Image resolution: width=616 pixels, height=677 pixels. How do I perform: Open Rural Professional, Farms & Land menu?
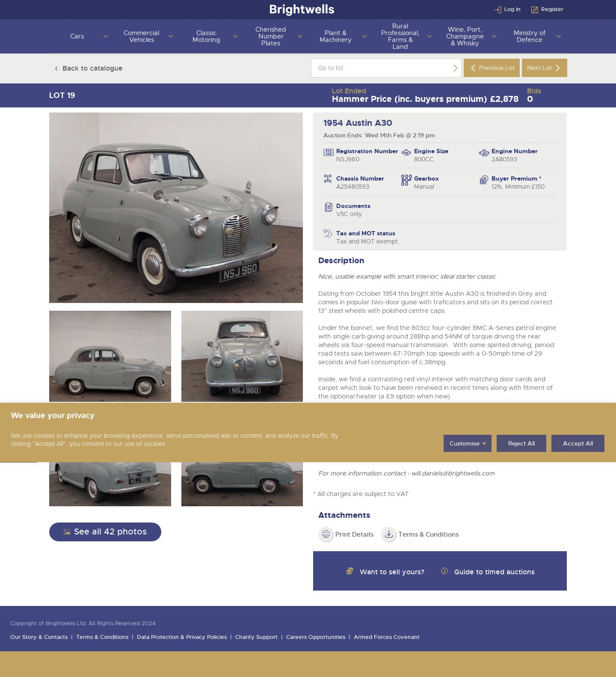click(400, 36)
